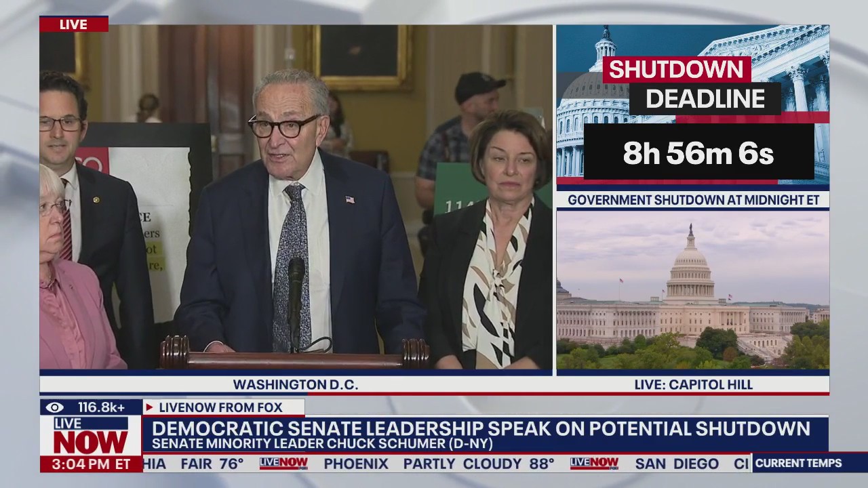Select the SHUTDOWN headline graphic
Screen dimensions: 868x488
(x=678, y=70)
